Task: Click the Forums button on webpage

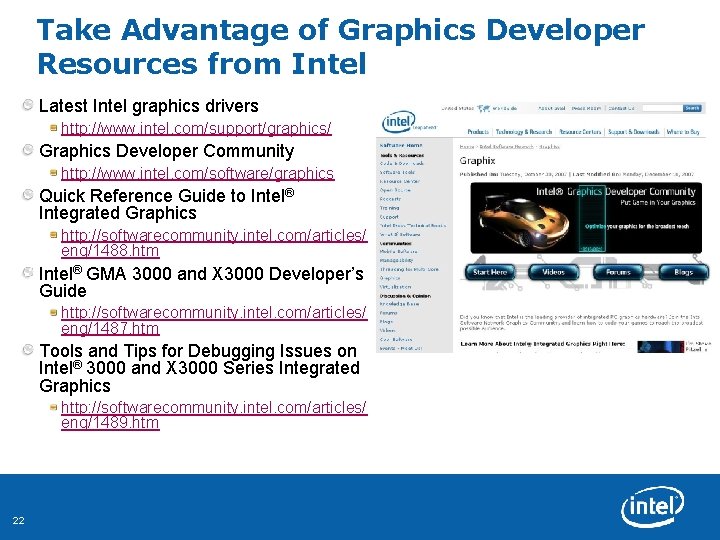Action: (x=618, y=272)
